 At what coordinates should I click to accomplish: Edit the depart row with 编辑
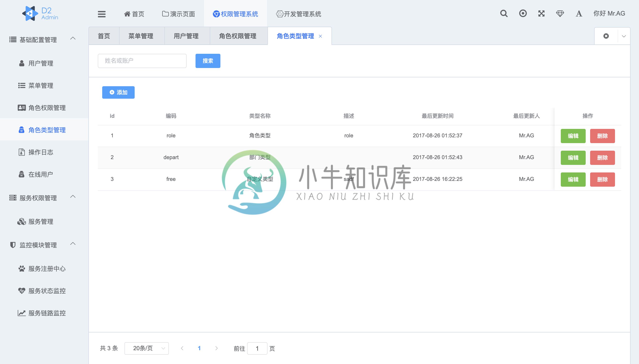[x=573, y=158]
